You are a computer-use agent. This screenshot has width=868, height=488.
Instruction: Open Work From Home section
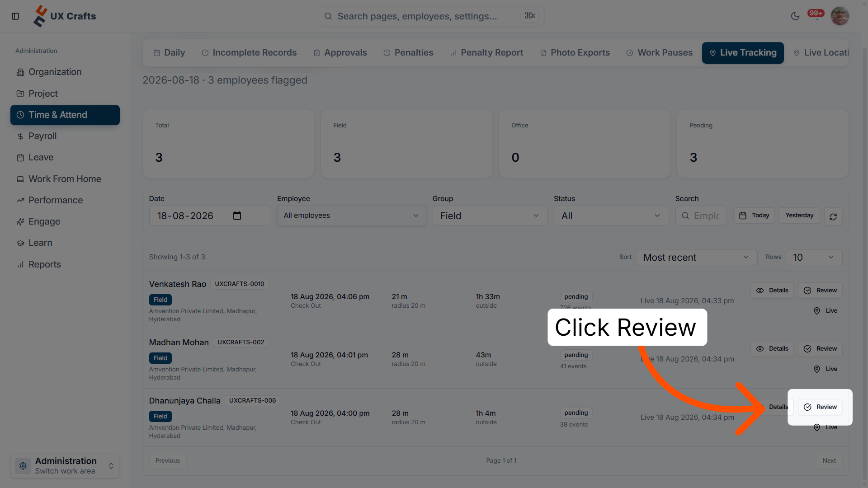(65, 179)
